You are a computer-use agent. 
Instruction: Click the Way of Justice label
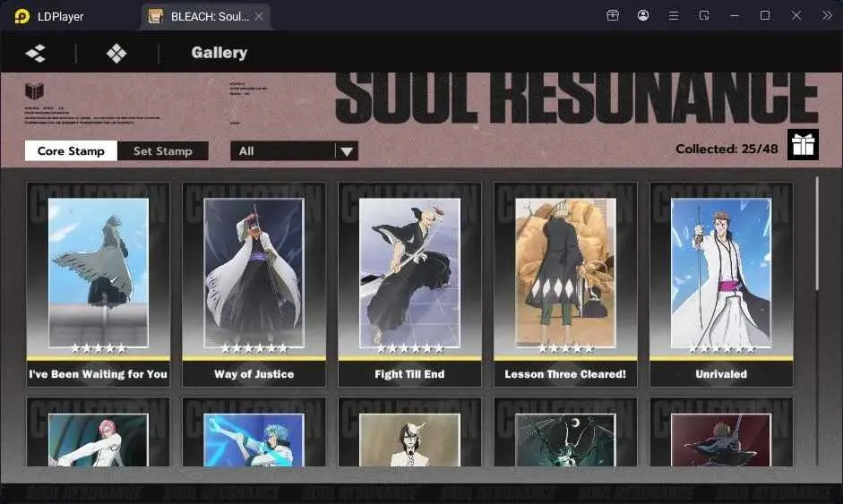pyautogui.click(x=254, y=374)
